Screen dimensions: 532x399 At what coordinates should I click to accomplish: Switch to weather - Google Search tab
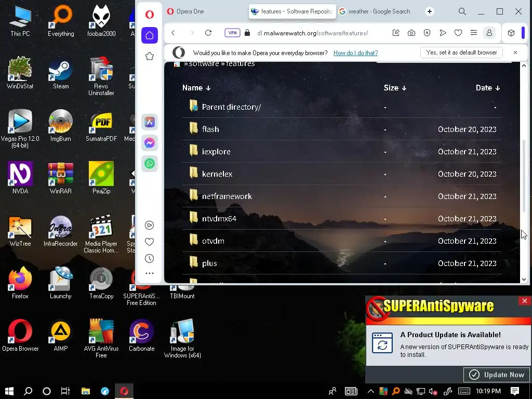[379, 11]
